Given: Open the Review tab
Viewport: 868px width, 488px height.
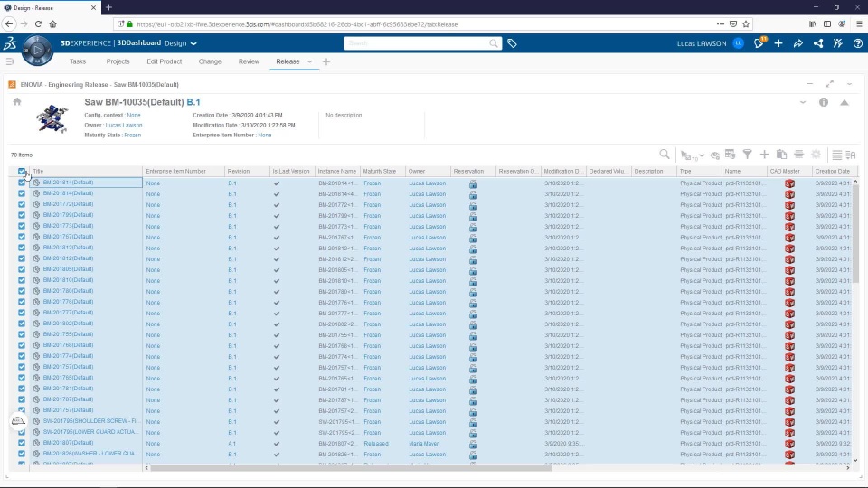Looking at the screenshot, I should pos(249,61).
